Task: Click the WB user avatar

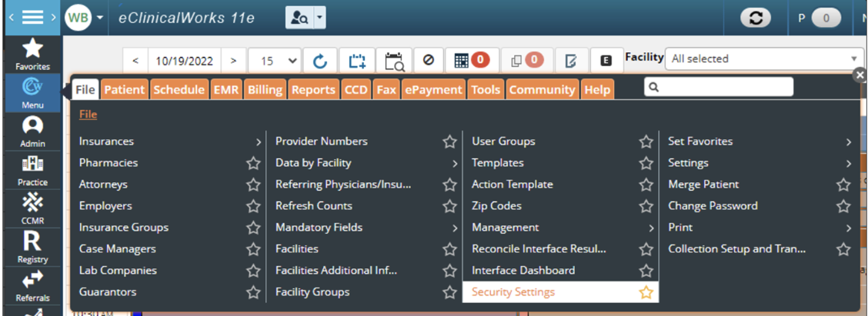Action: point(78,18)
